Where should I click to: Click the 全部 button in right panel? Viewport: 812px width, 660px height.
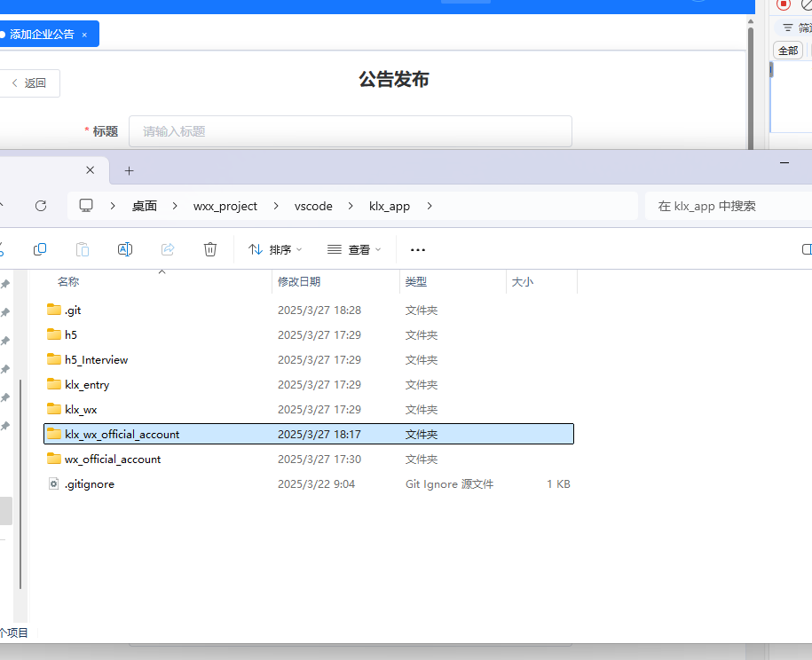pyautogui.click(x=787, y=51)
